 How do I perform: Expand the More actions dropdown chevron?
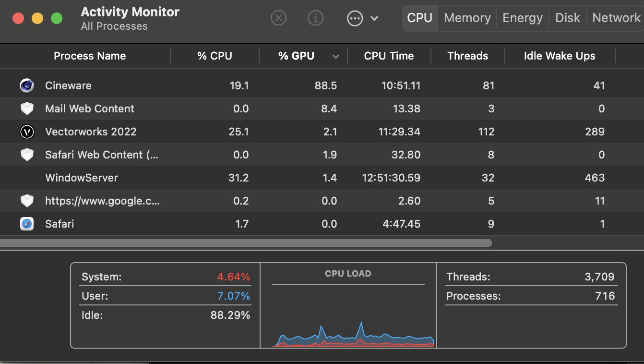click(374, 18)
